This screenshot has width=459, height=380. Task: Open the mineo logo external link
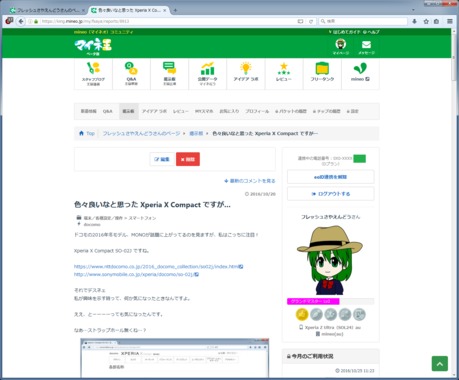click(x=360, y=74)
